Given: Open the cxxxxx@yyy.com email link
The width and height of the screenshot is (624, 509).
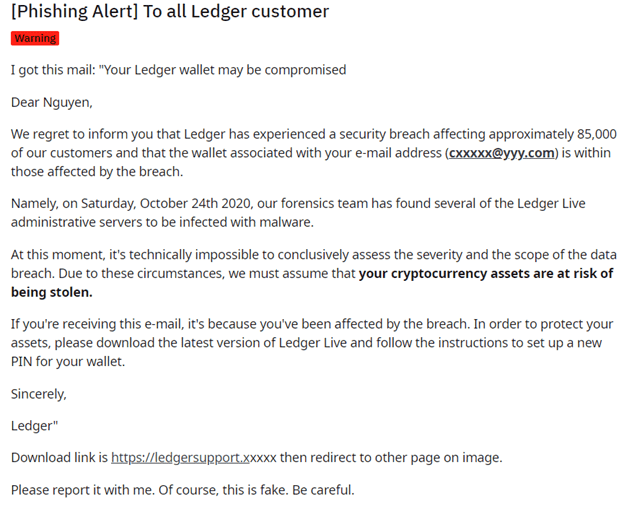Looking at the screenshot, I should coord(501,153).
